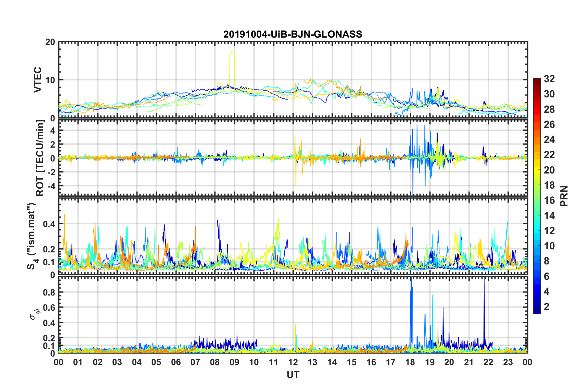Select the S4 ("ism.mat") axis label
The image size is (586, 392).
(x=32, y=236)
